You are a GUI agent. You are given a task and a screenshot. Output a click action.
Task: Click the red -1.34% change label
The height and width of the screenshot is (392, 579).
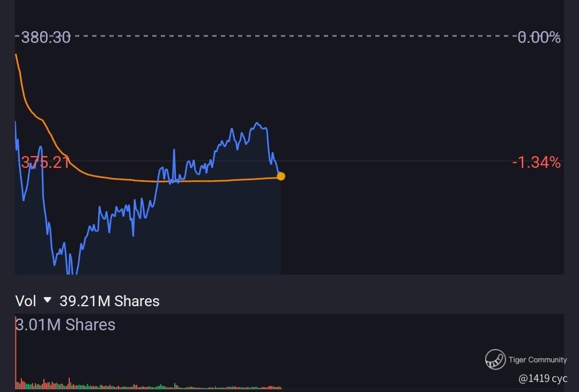pyautogui.click(x=536, y=162)
